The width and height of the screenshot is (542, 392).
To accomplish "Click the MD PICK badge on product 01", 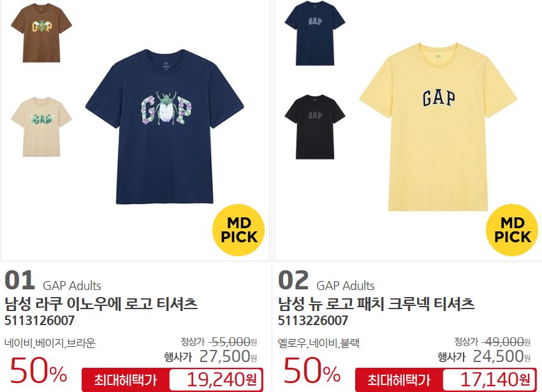I will 238,230.
